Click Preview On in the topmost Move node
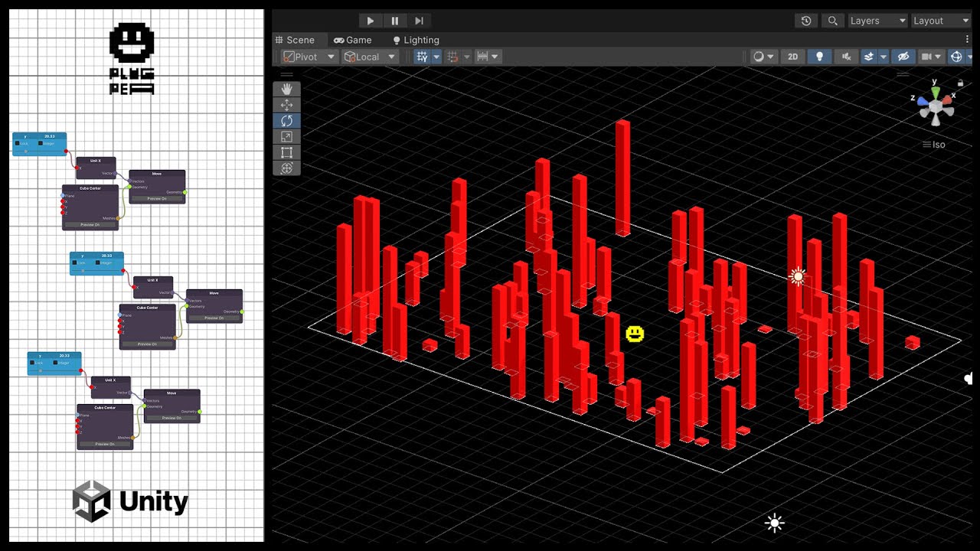 point(157,199)
